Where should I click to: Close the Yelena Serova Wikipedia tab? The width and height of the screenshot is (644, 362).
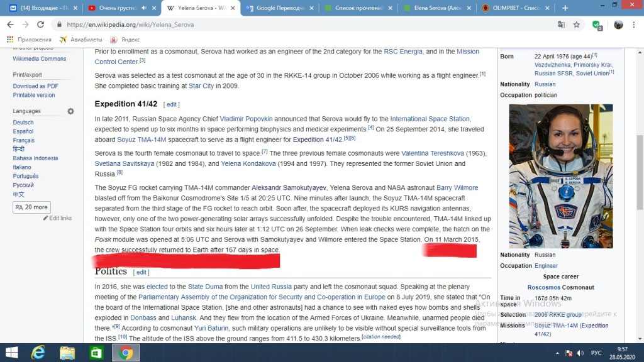(x=233, y=8)
